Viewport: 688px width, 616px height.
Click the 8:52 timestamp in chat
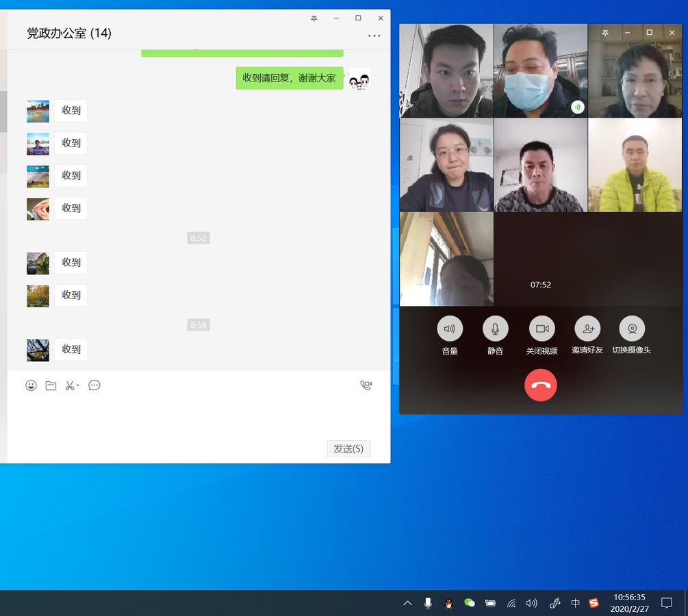pos(199,238)
